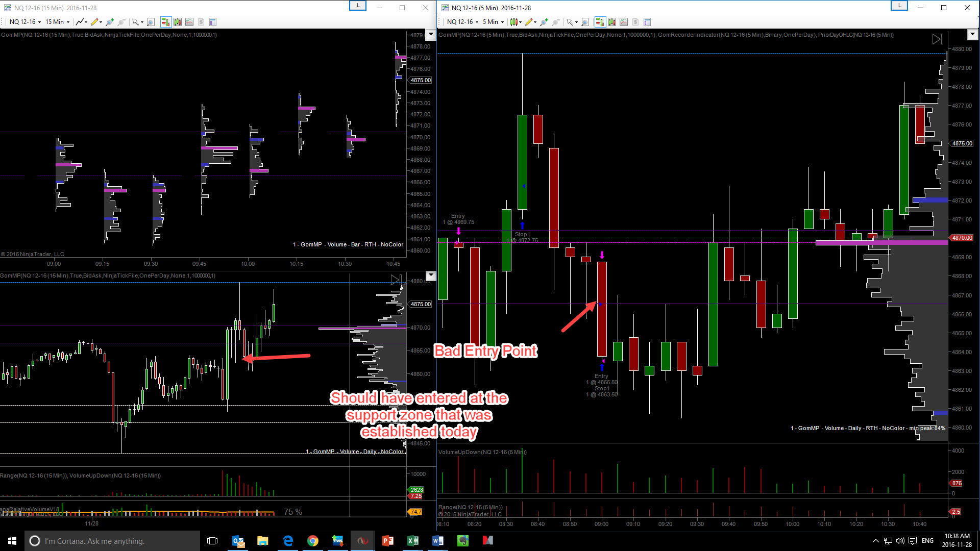The image size is (980, 551).
Task: Open candlestick chart style dropdown in 5 Min window
Action: [516, 22]
